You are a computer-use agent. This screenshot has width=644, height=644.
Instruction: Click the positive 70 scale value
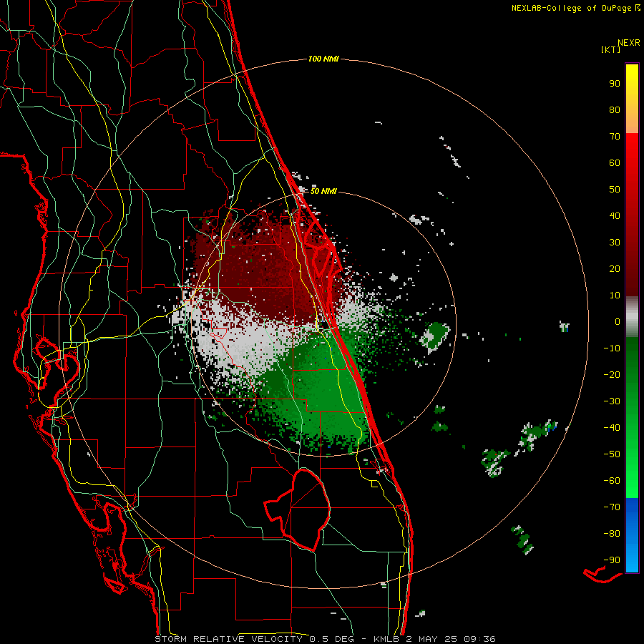(615, 137)
